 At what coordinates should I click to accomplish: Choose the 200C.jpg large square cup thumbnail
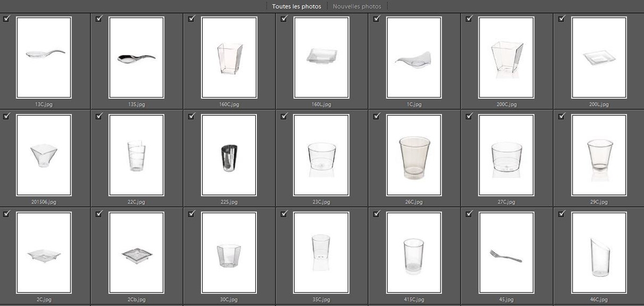pyautogui.click(x=507, y=57)
